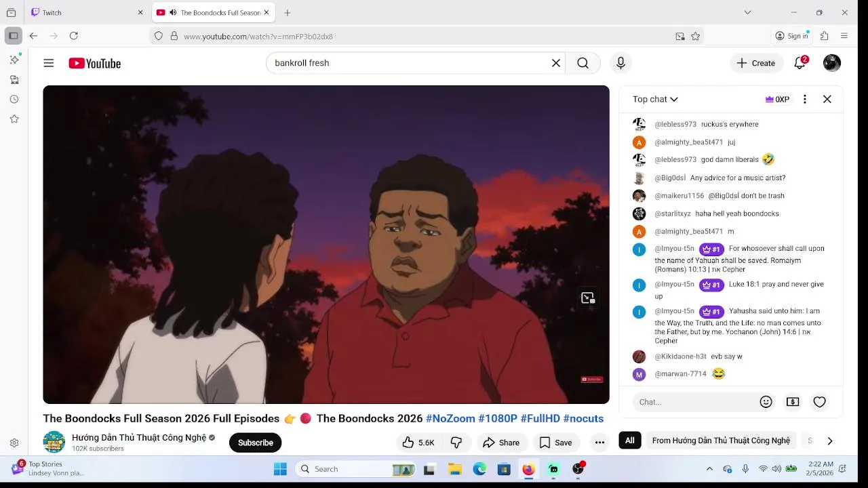Image resolution: width=868 pixels, height=488 pixels.
Task: Open a new browser tab
Action: pyautogui.click(x=288, y=12)
